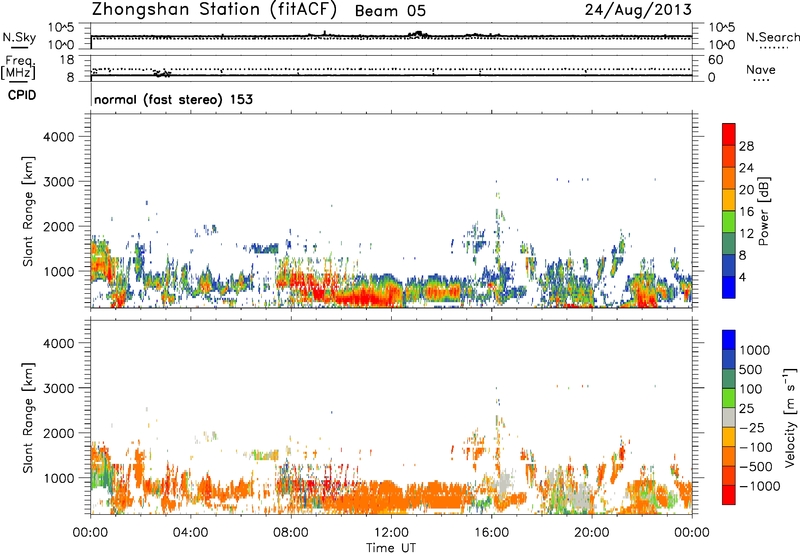Click the 'Power [dB]' colorbar label

point(763,211)
